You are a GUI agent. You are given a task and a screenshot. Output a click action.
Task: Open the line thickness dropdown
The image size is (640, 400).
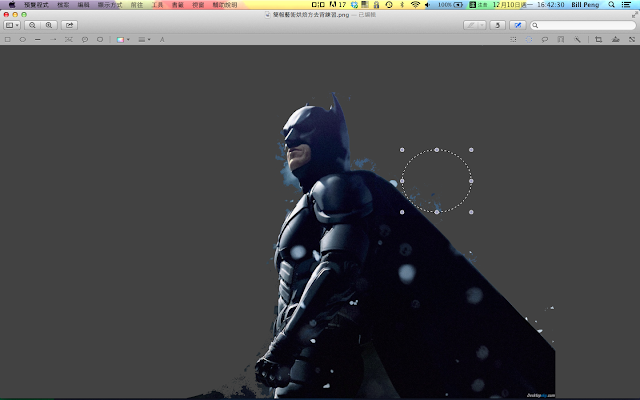[x=144, y=40]
